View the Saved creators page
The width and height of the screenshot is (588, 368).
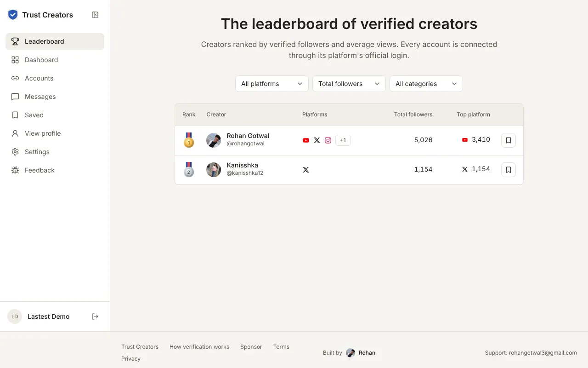[x=55, y=115]
